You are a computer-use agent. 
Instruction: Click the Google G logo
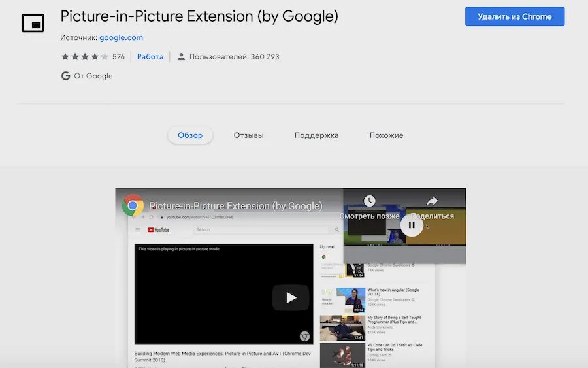point(65,76)
